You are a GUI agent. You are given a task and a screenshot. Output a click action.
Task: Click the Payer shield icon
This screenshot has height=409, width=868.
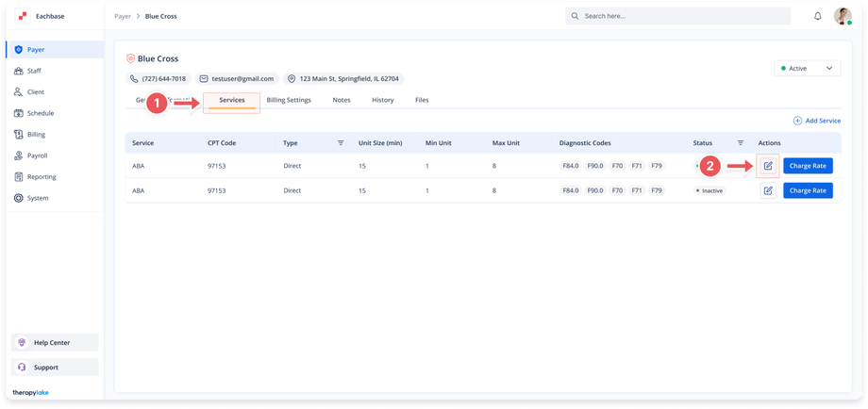click(18, 50)
